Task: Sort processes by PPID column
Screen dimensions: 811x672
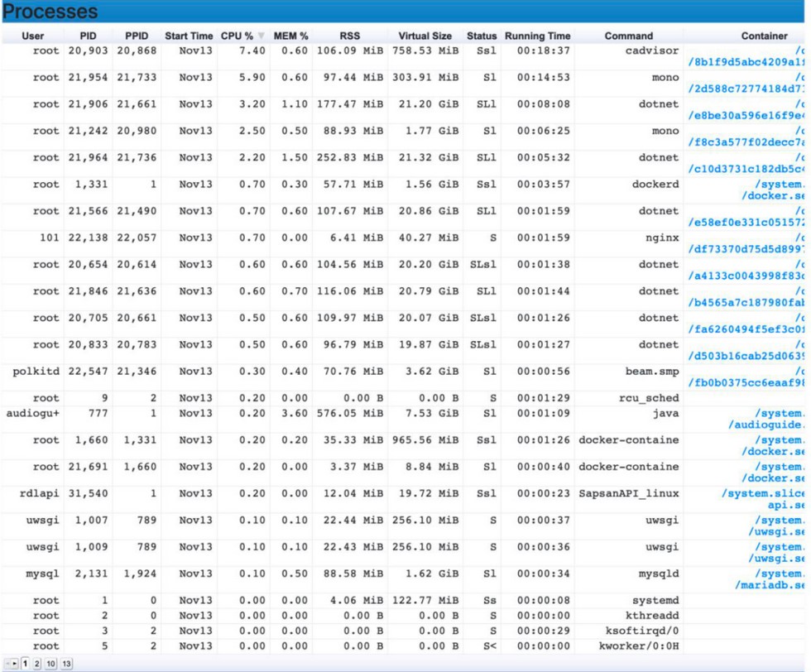Action: click(137, 36)
